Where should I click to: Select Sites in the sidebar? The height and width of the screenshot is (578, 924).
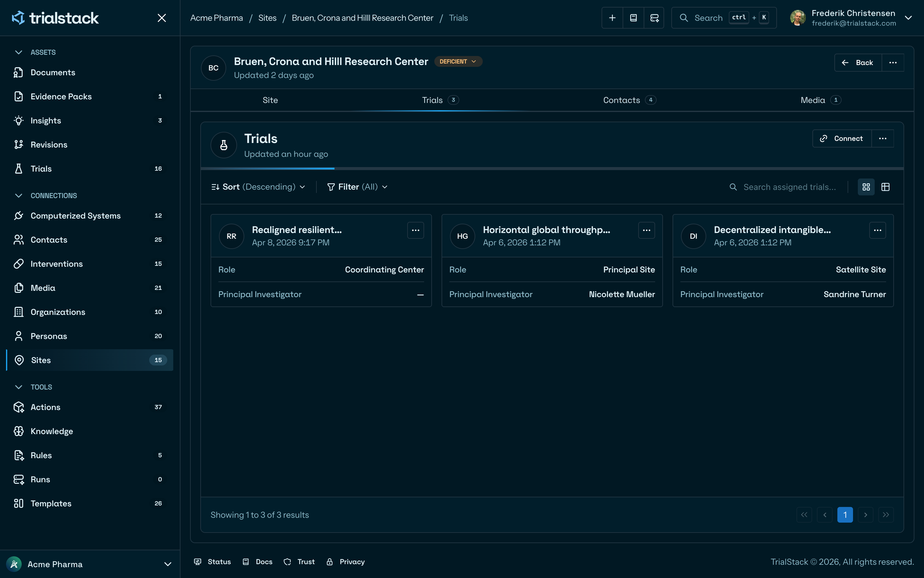click(90, 360)
